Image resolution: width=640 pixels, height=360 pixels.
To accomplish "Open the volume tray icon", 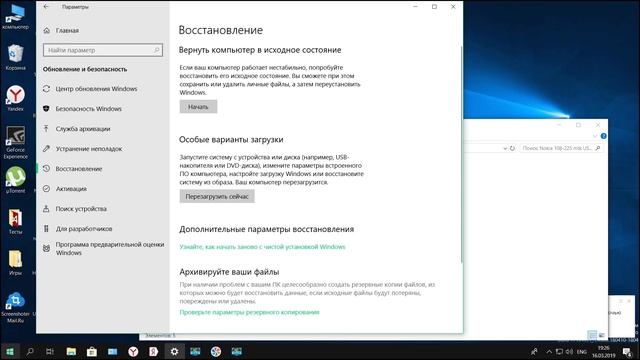I will [569, 351].
